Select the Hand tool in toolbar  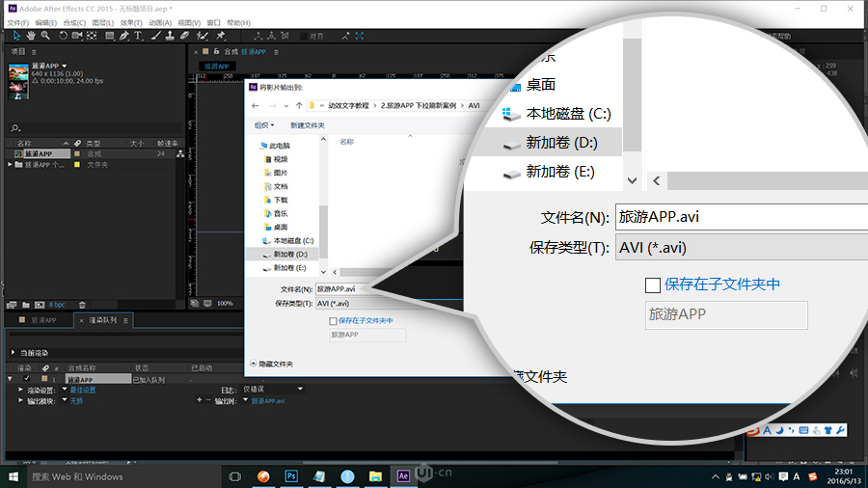32,36
